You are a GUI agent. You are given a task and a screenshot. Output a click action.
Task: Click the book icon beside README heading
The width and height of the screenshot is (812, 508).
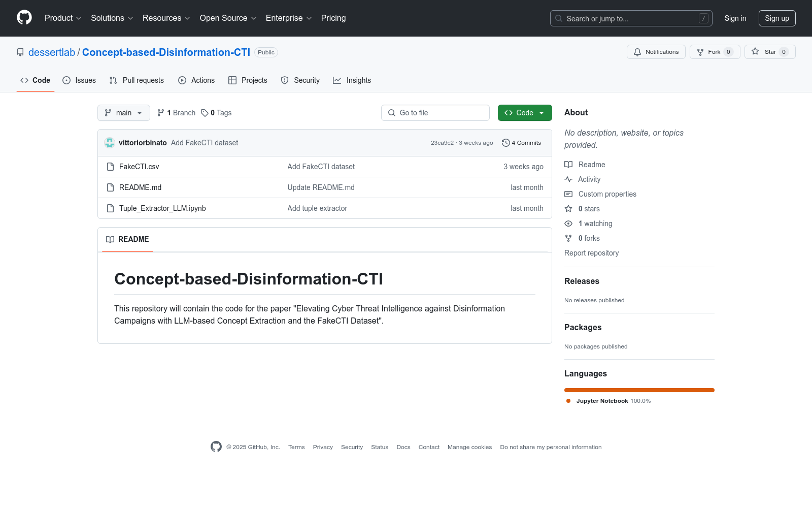pyautogui.click(x=110, y=239)
